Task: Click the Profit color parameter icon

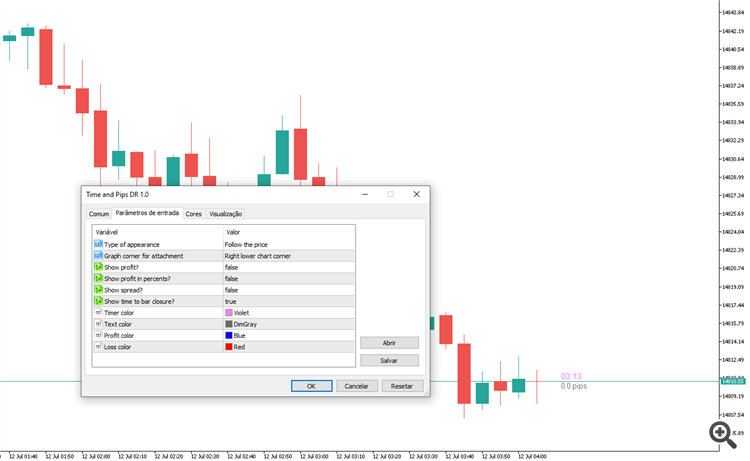Action: pyautogui.click(x=98, y=335)
